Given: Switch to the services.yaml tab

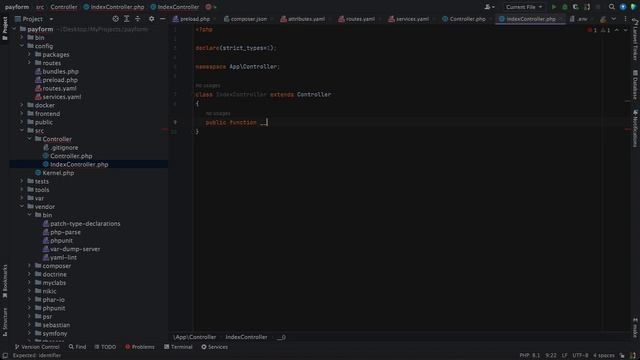Looking at the screenshot, I should click(409, 19).
